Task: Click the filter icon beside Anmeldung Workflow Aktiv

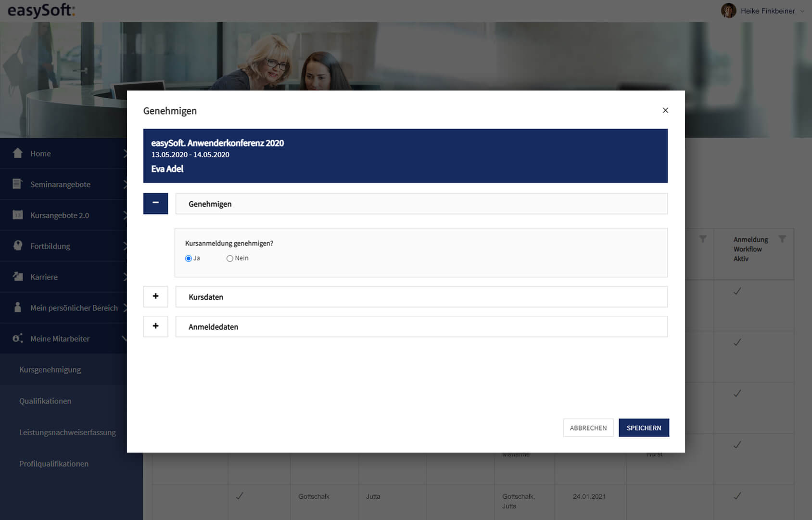Action: coord(782,239)
